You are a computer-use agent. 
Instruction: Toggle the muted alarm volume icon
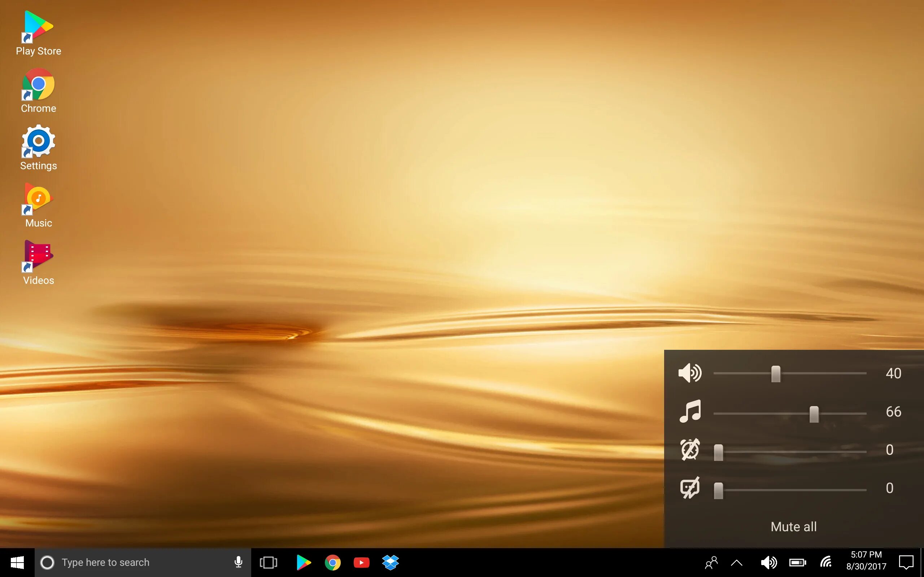(689, 450)
